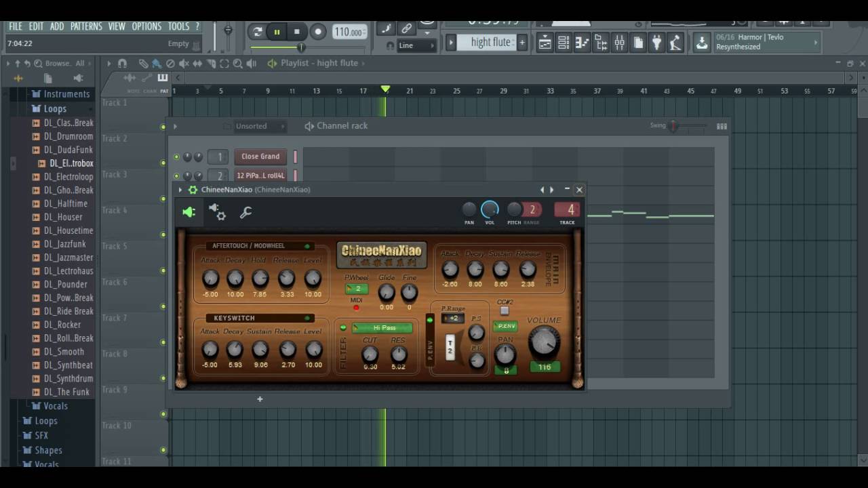Open plugin detailed settings gear icon

218,212
